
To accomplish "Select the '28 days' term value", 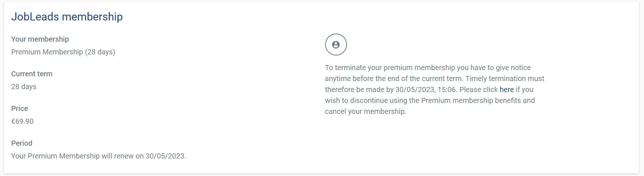I will coord(24,87).
